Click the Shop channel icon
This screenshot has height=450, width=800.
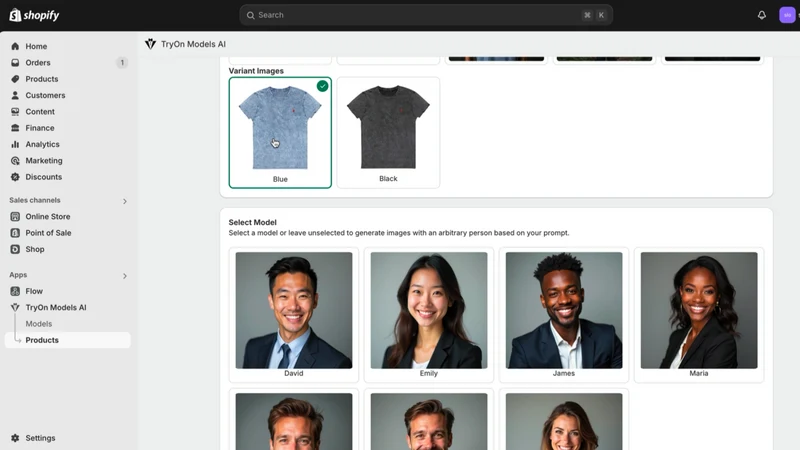pyautogui.click(x=15, y=249)
